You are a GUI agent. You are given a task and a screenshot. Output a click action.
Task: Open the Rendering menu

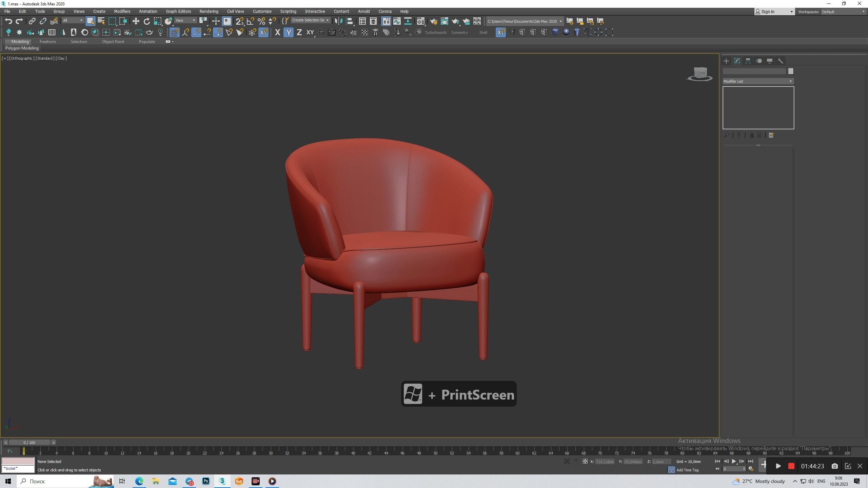pos(209,11)
